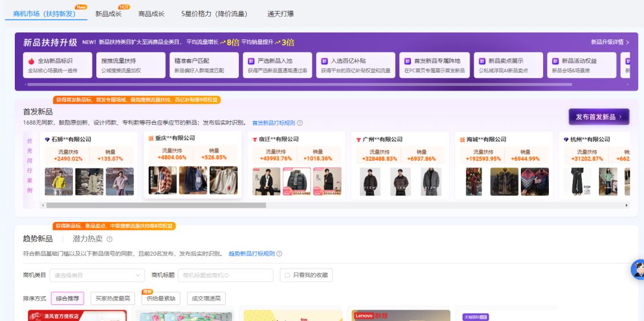
Task: Open the 首发新品打标规则 link
Action: click(x=273, y=123)
